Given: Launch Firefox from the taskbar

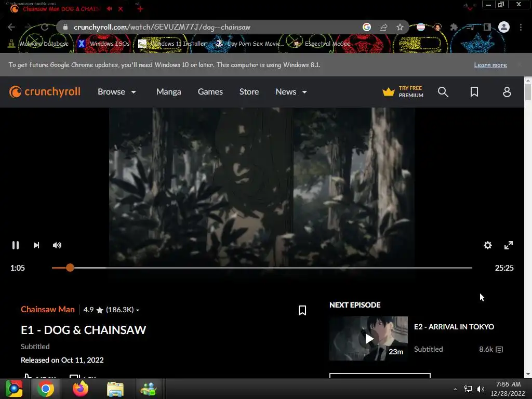Looking at the screenshot, I should [x=81, y=389].
